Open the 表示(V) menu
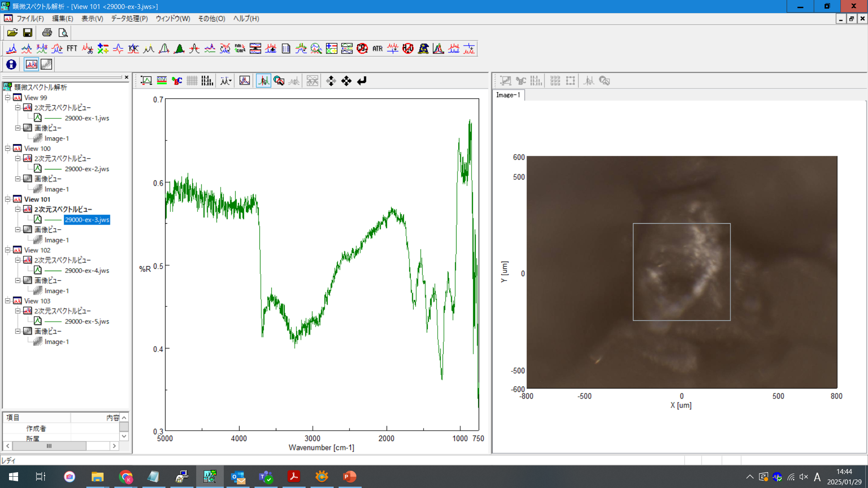Viewport: 868px width, 488px height. point(92,19)
